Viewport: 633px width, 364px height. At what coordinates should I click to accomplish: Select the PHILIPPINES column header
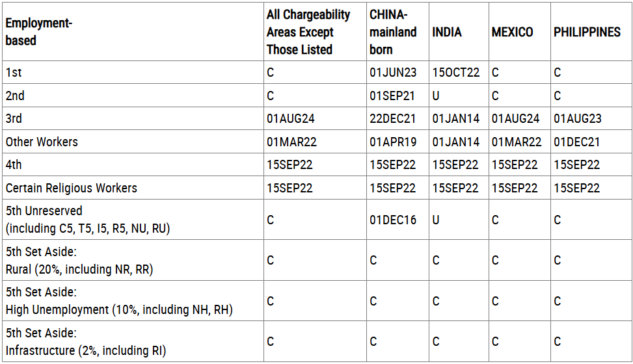click(587, 32)
